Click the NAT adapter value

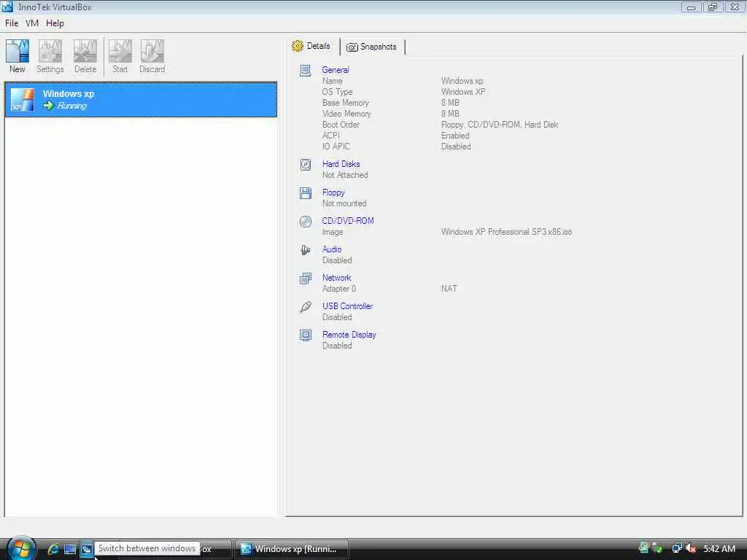coord(449,289)
